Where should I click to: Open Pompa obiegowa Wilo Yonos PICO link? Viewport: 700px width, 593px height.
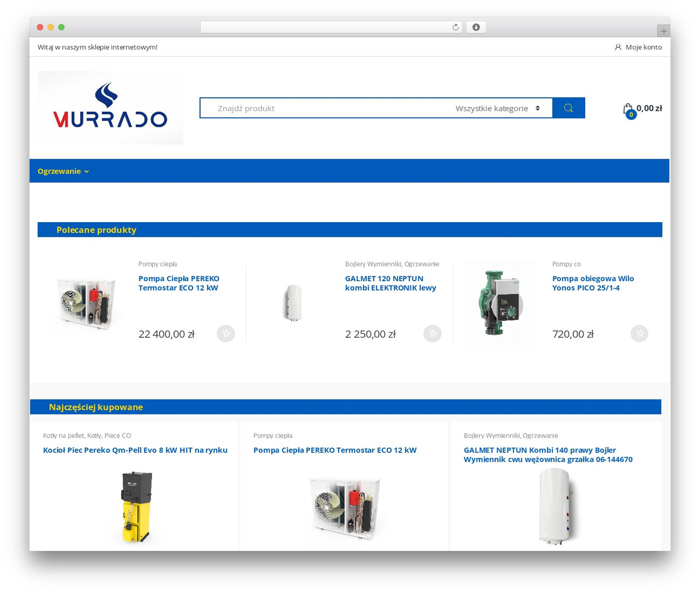point(593,283)
